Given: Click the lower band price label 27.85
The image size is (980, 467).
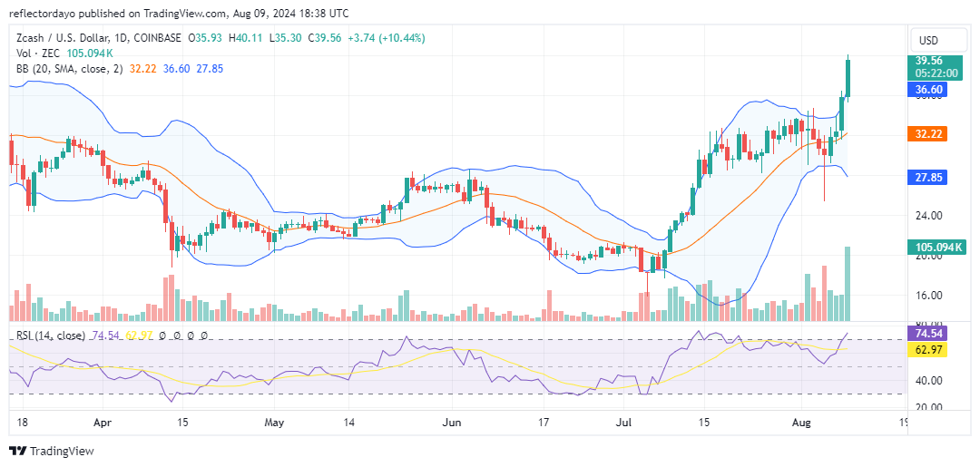Looking at the screenshot, I should (926, 178).
